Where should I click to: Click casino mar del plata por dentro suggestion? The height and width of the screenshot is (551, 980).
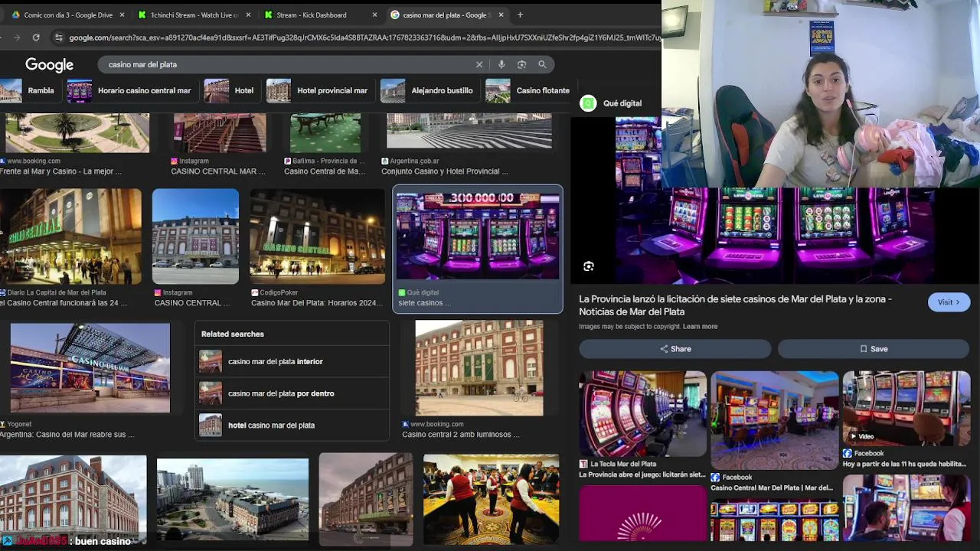click(x=292, y=393)
